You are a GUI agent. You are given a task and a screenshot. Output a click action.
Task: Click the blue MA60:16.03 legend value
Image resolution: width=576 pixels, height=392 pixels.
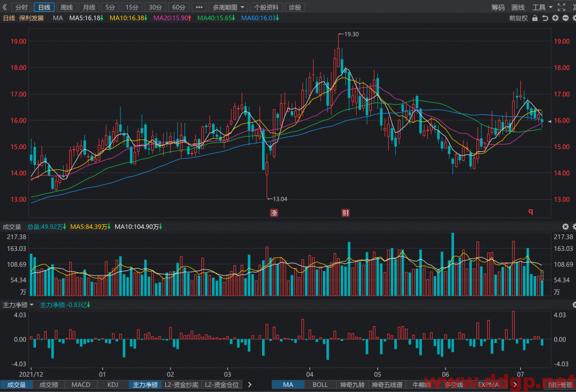click(260, 18)
